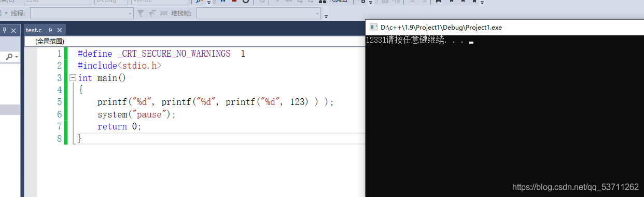Open the (全局范围) scope dropdown
Viewport: 644px width, 197px height.
pyautogui.click(x=194, y=41)
